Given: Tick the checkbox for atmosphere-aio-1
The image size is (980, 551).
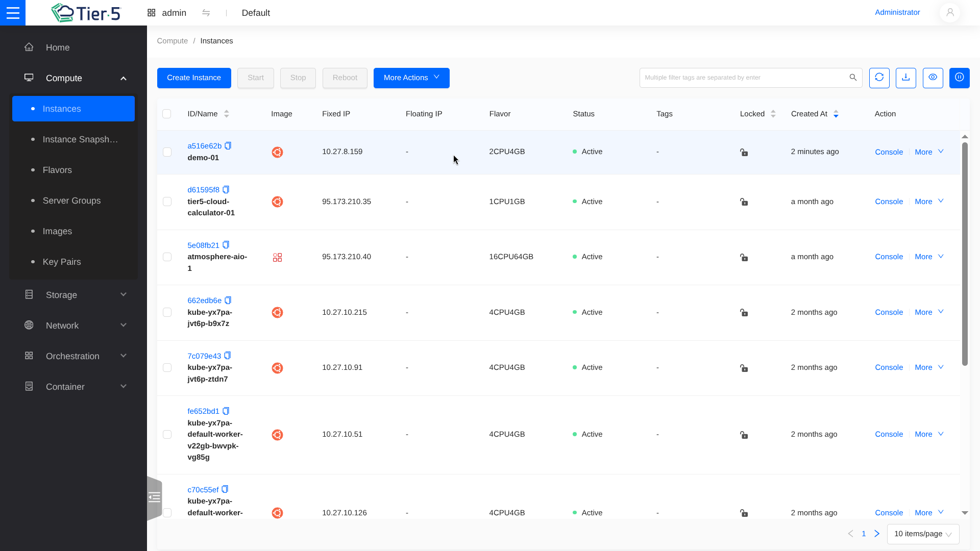Looking at the screenshot, I should tap(167, 257).
